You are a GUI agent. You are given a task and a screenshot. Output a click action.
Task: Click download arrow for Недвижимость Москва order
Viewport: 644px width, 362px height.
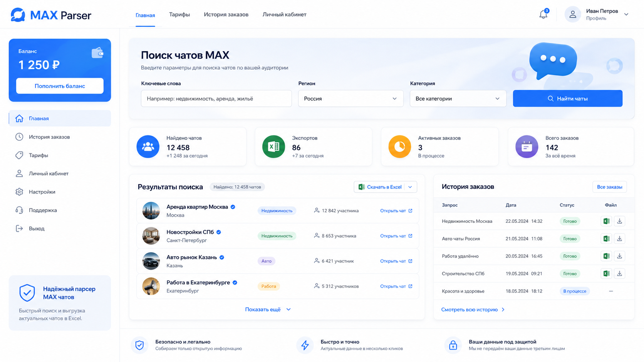point(619,221)
